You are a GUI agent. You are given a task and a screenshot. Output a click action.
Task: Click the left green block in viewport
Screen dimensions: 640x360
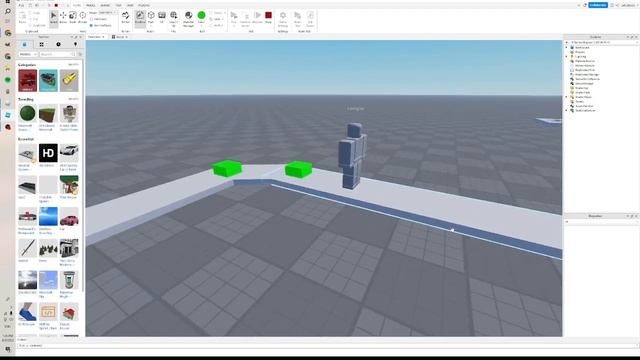click(227, 168)
